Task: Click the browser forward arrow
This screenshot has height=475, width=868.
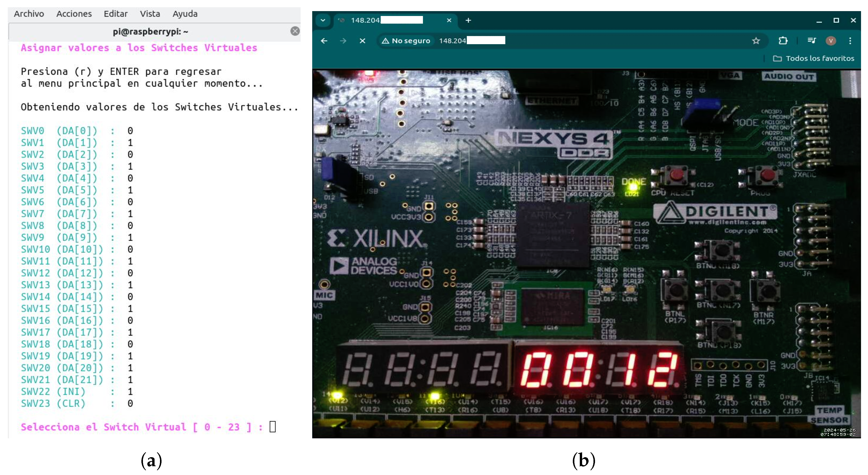Action: 343,41
